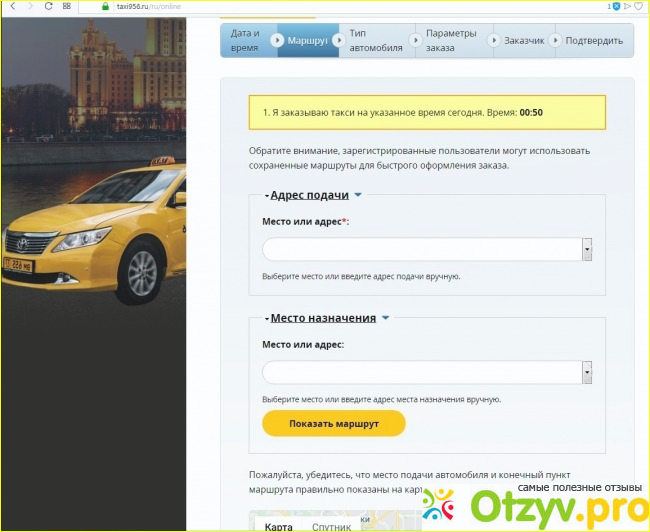Switch the map to Спутник view
Viewport: 650px width, 532px height.
click(x=331, y=526)
